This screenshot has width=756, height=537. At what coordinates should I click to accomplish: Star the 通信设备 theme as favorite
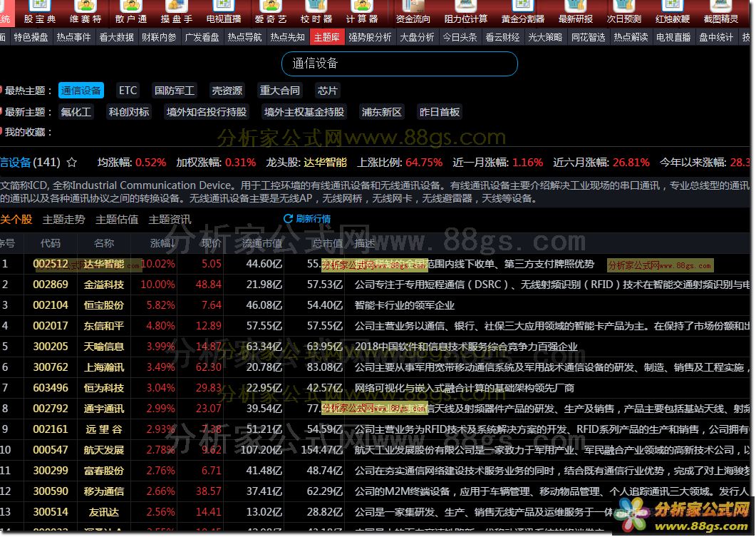click(72, 163)
